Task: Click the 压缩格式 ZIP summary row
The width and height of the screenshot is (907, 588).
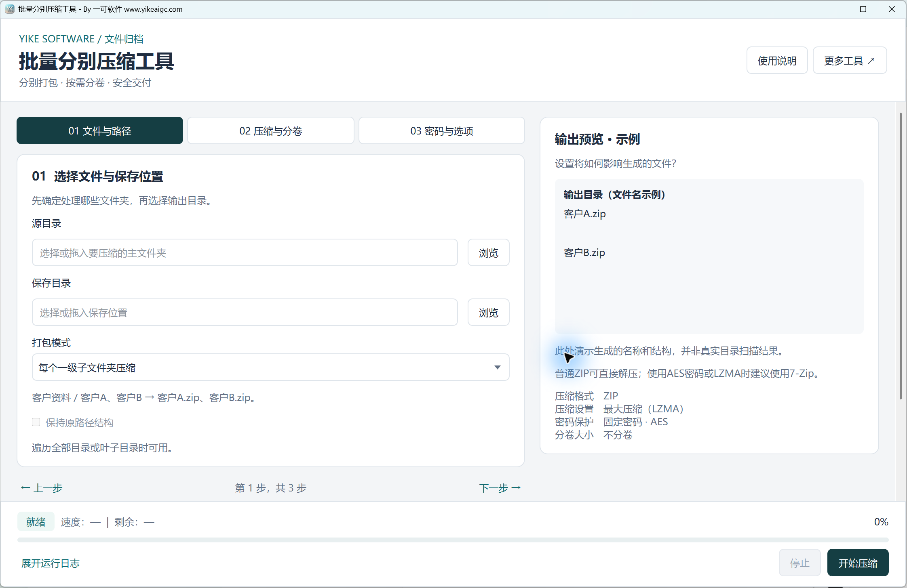Action: pos(586,396)
